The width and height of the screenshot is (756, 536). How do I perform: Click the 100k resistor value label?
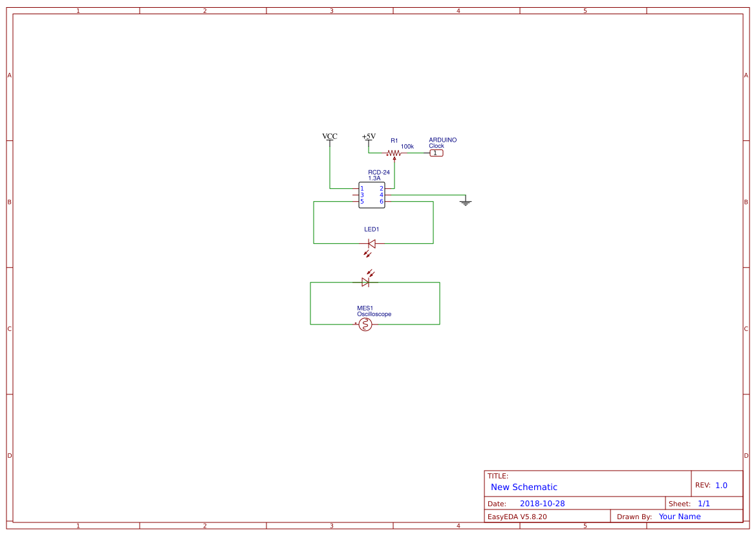pyautogui.click(x=407, y=147)
